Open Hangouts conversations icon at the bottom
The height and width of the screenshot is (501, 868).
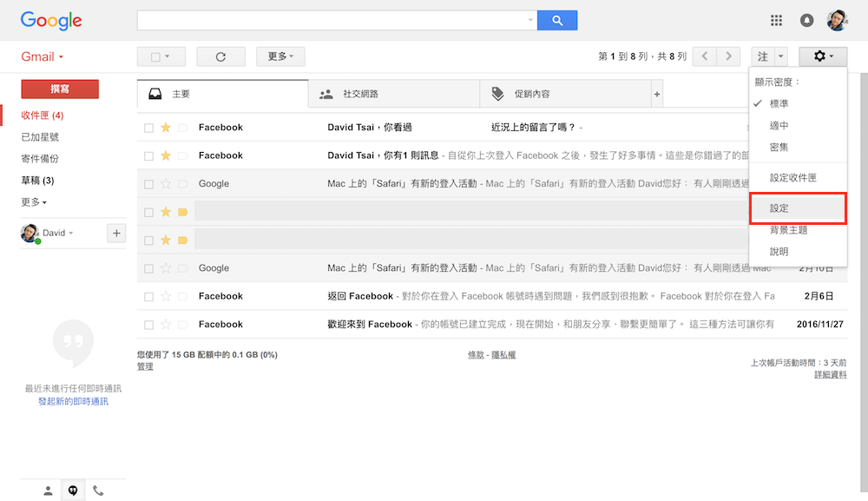click(x=73, y=491)
